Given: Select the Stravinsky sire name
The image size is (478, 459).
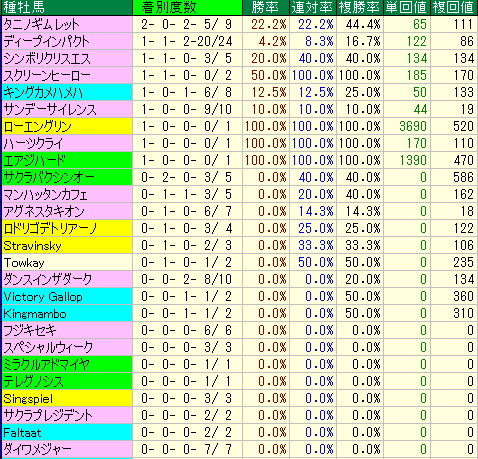Looking at the screenshot, I should [x=32, y=246].
